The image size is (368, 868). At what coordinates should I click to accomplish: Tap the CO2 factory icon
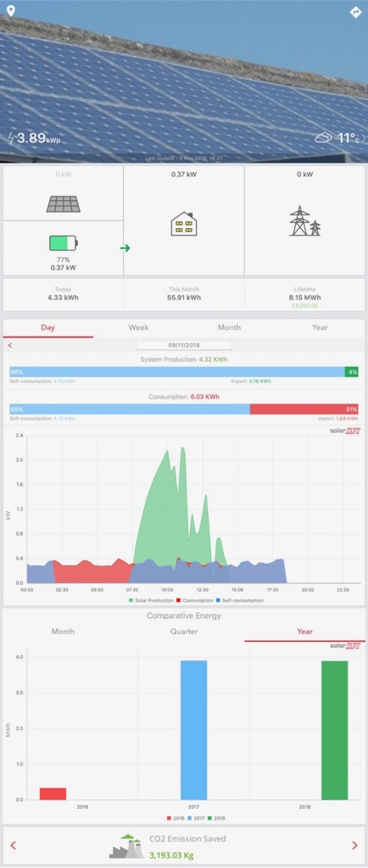point(126,847)
